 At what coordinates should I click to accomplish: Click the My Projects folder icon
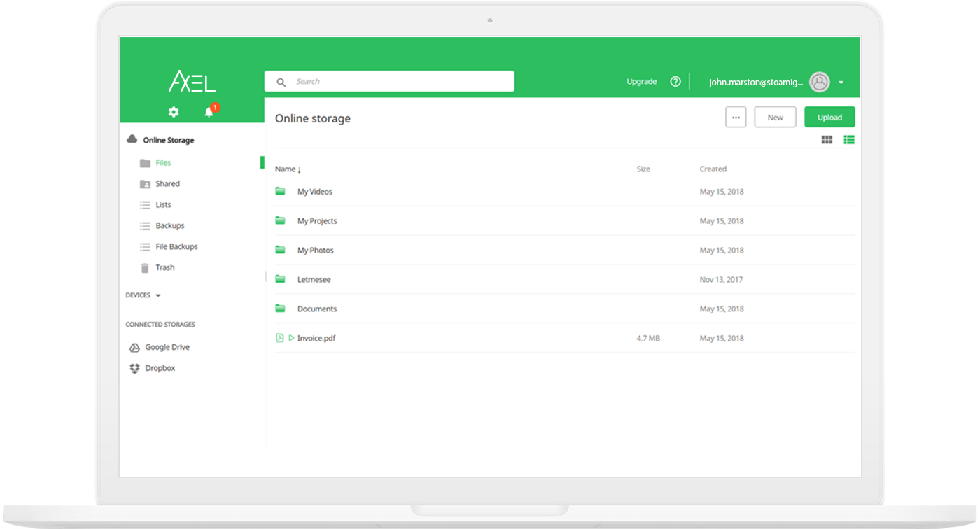coord(281,220)
